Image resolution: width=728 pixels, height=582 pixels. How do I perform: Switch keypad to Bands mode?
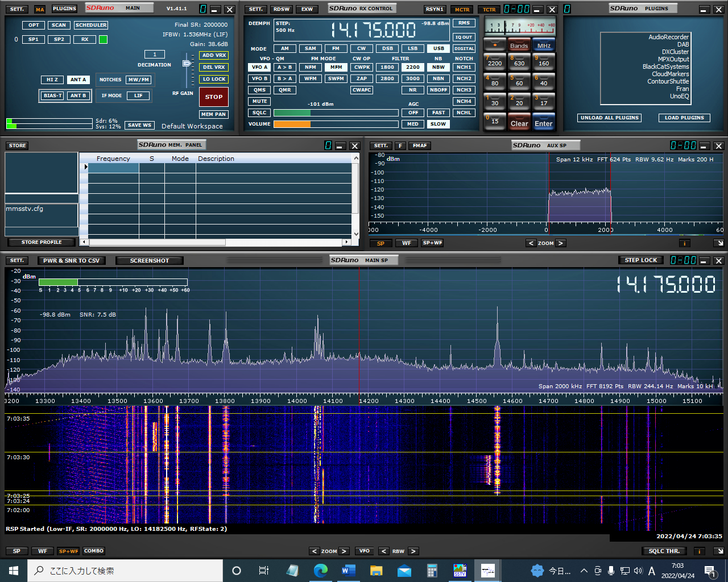[x=519, y=45]
